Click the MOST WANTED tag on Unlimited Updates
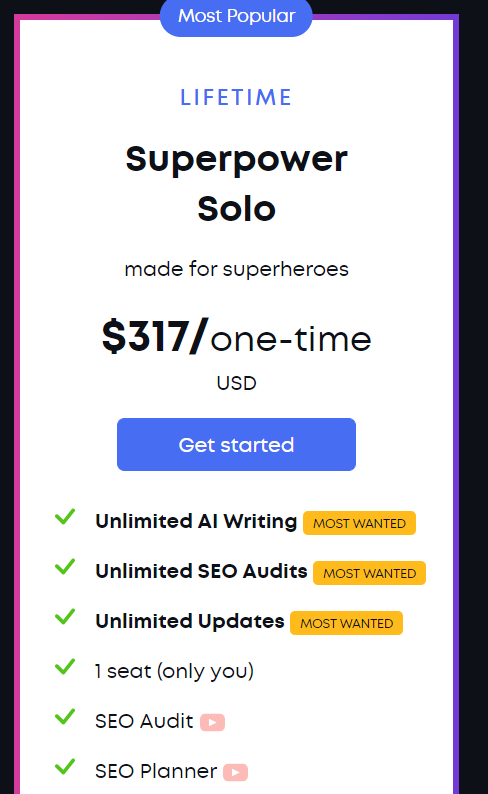Image resolution: width=488 pixels, height=794 pixels. click(346, 623)
